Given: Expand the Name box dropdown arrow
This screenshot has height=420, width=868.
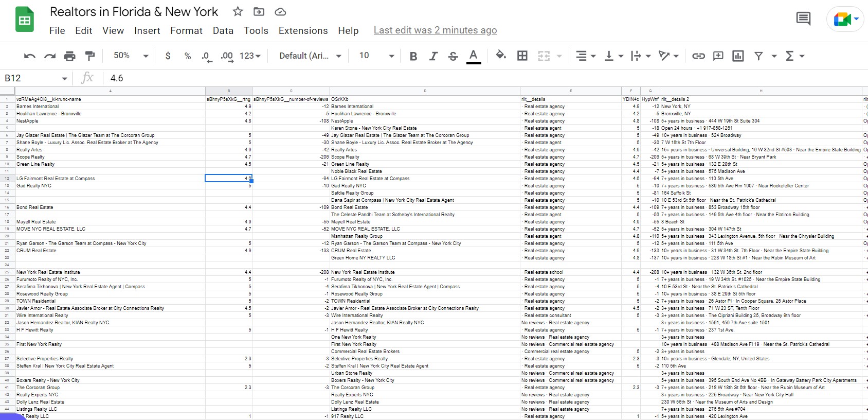Looking at the screenshot, I should [x=64, y=78].
